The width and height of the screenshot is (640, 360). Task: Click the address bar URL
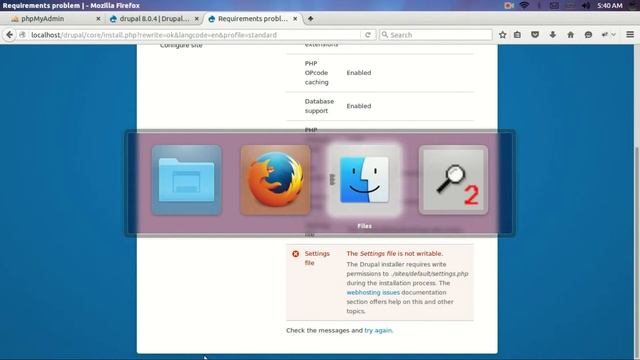click(154, 35)
